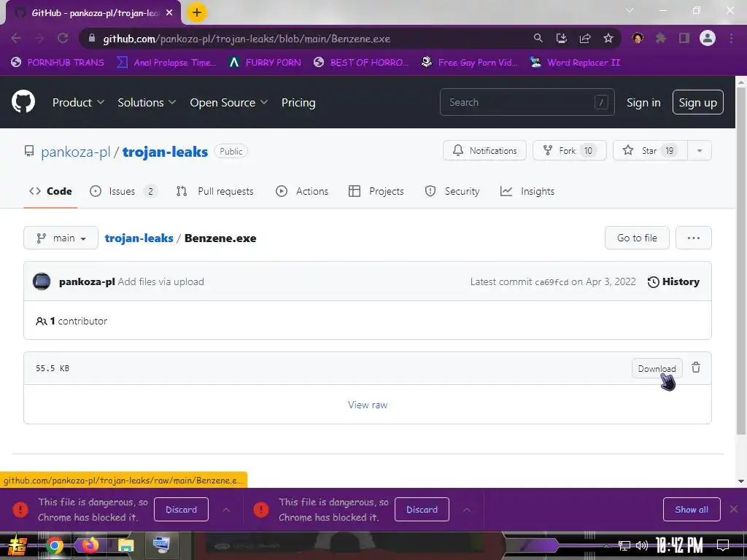Click trojan-leaks breadcrumb link
747x560 pixels.
(139, 238)
